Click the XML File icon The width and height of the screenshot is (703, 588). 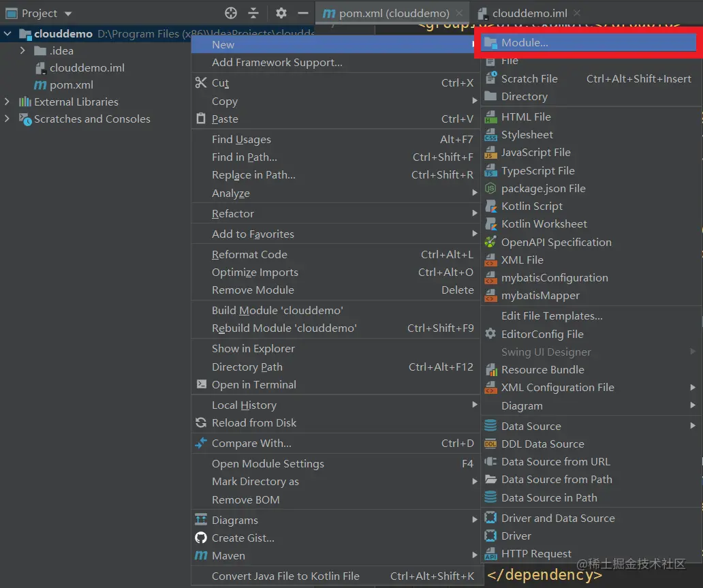(491, 260)
